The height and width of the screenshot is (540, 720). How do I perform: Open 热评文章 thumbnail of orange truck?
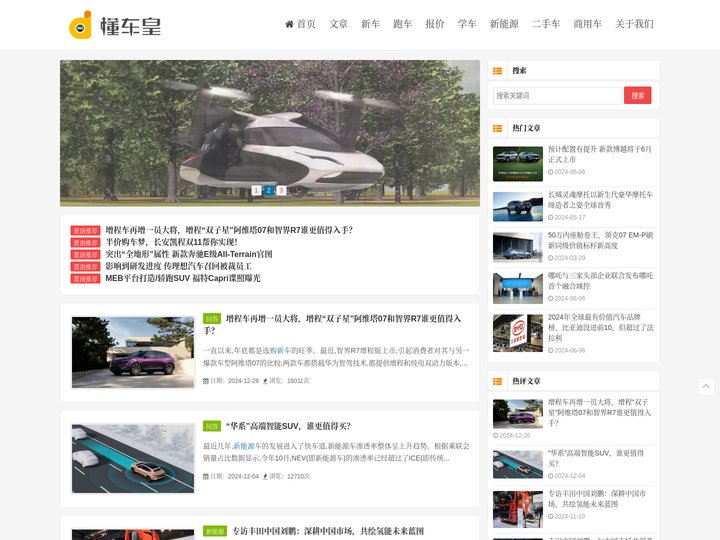(x=518, y=509)
